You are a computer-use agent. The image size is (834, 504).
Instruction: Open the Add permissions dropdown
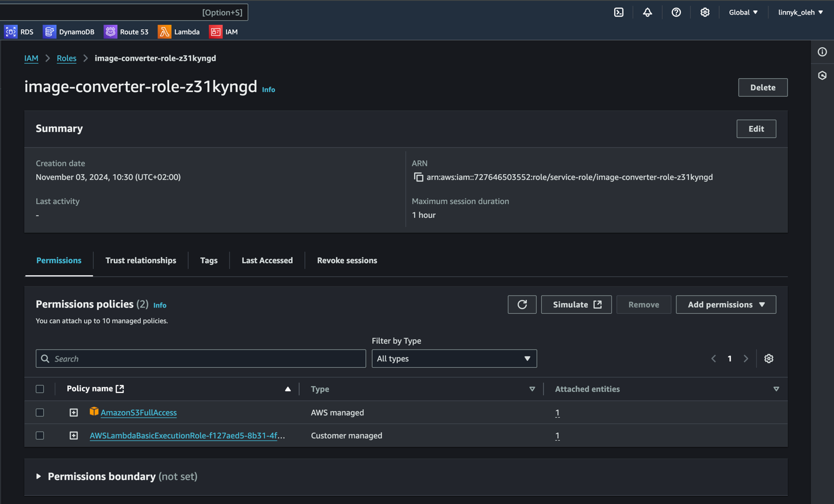coord(726,305)
